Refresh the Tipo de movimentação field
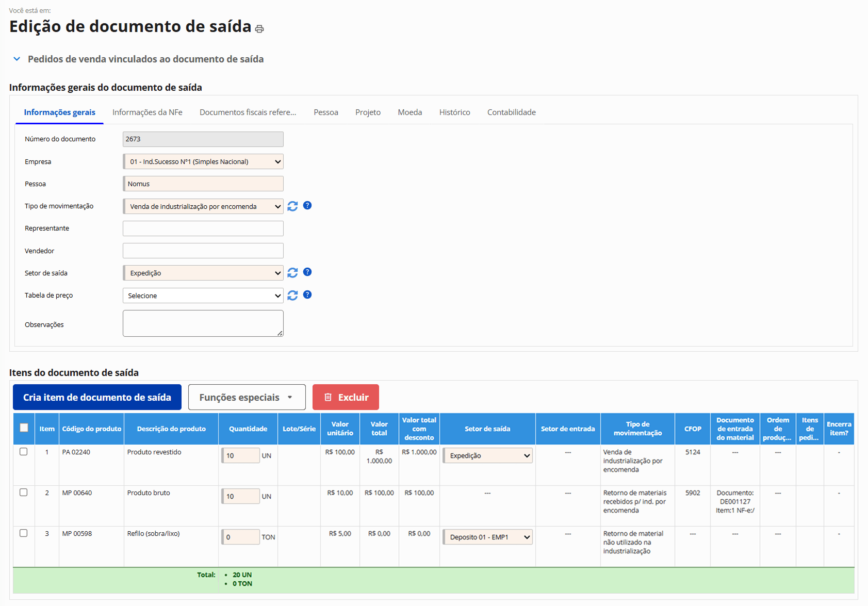The width and height of the screenshot is (868, 606). pyautogui.click(x=292, y=206)
